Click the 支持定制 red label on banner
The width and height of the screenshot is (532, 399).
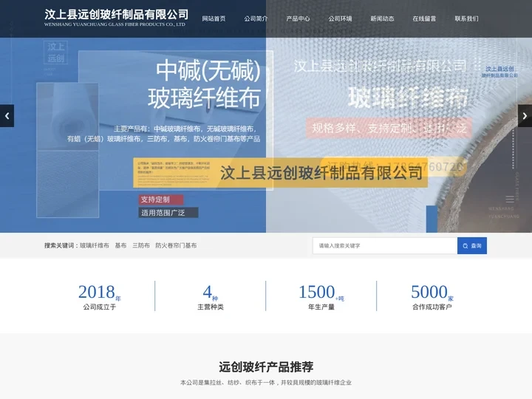coord(161,199)
